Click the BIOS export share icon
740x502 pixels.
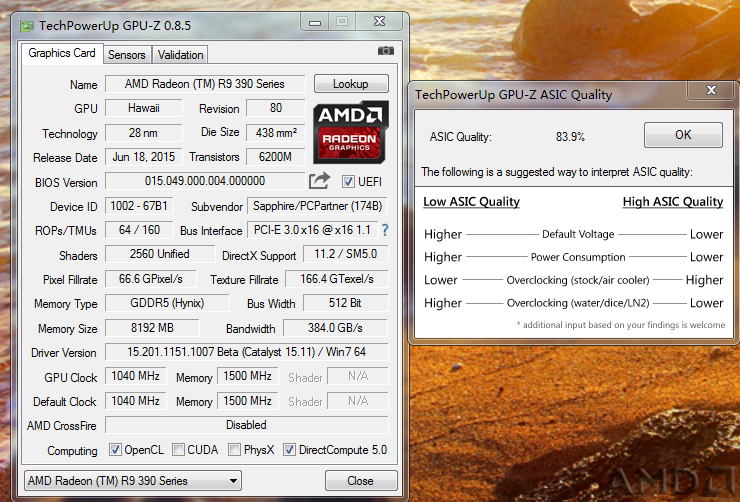[x=320, y=181]
